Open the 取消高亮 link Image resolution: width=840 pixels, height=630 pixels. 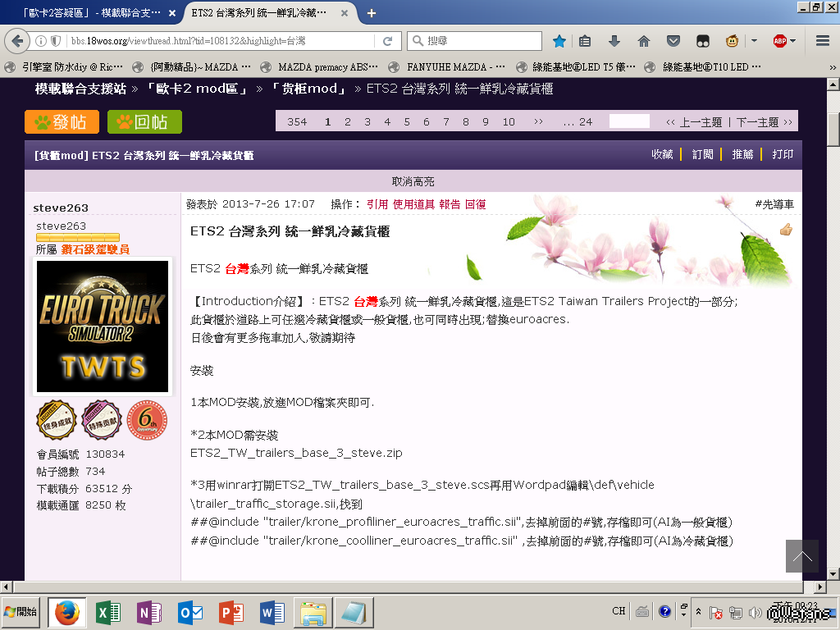click(x=413, y=181)
